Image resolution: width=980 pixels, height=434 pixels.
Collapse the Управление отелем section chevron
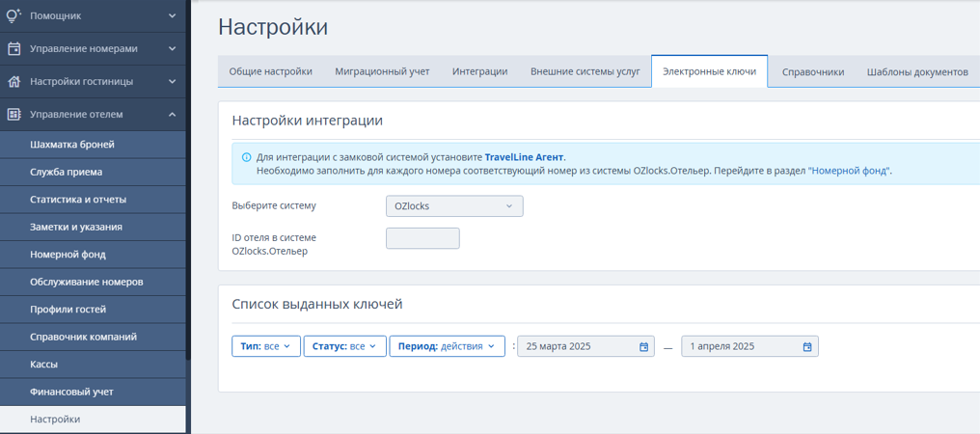click(173, 115)
